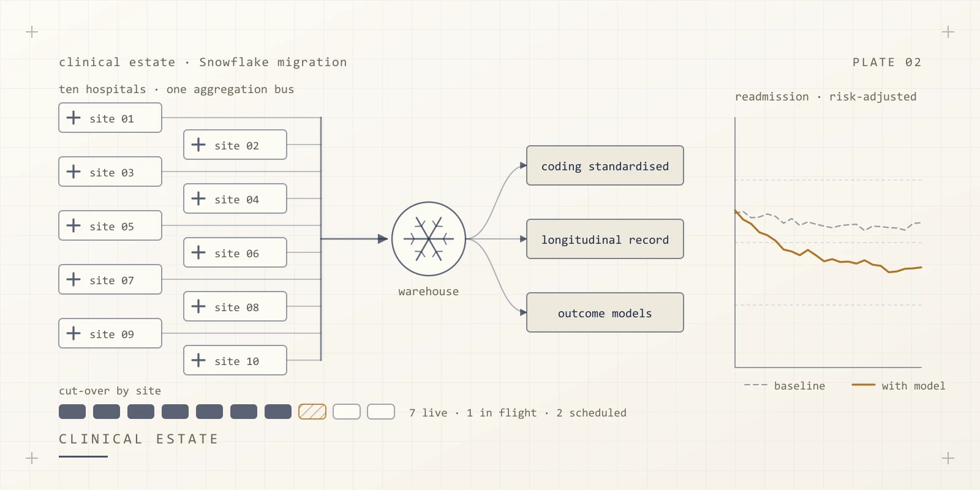Screen dimensions: 980x490
Task: Click '7 live · 1 in flight · 2 scheduled' status
Action: (518, 413)
